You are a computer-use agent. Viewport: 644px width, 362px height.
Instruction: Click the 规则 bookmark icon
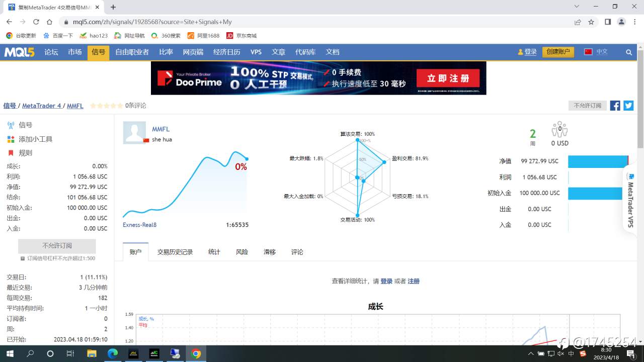click(x=11, y=153)
